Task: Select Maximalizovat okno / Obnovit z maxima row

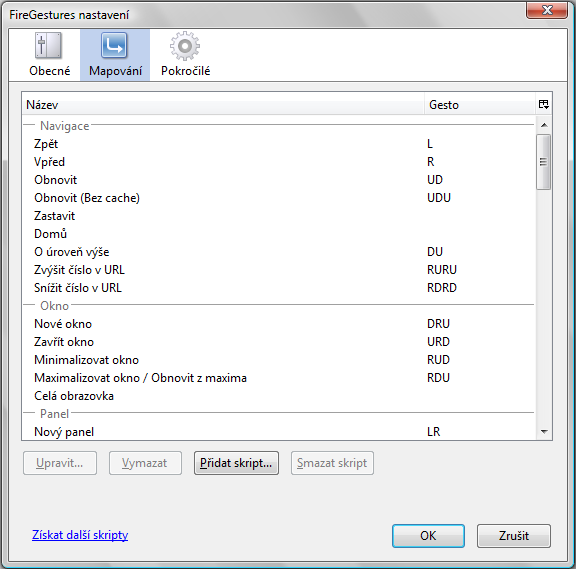Action: [278, 378]
